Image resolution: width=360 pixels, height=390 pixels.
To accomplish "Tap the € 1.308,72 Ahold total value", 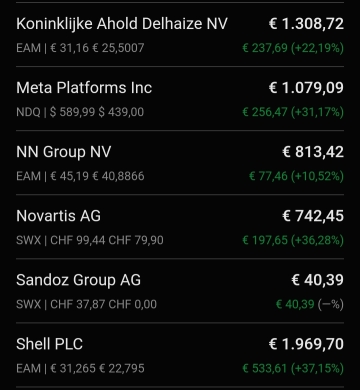I will (x=306, y=24).
